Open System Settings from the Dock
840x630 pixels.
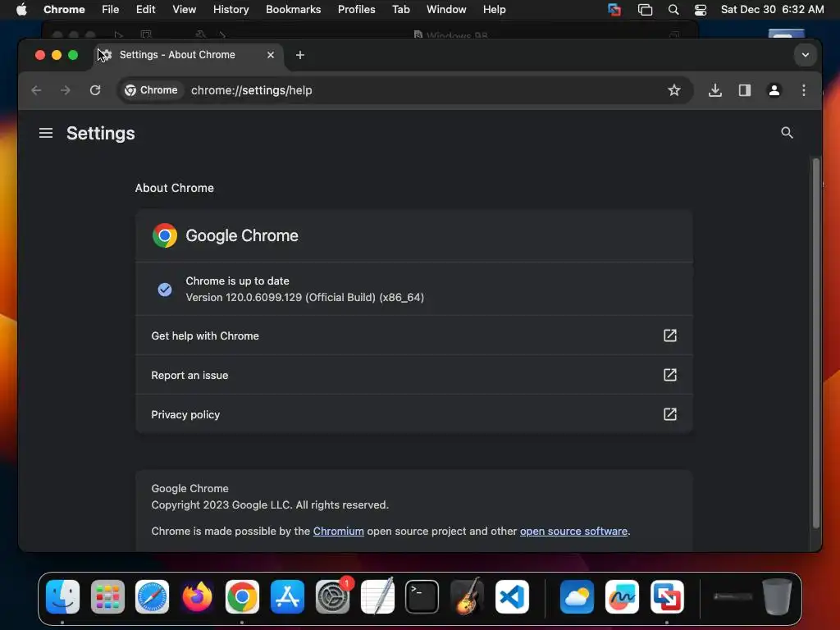(x=332, y=596)
